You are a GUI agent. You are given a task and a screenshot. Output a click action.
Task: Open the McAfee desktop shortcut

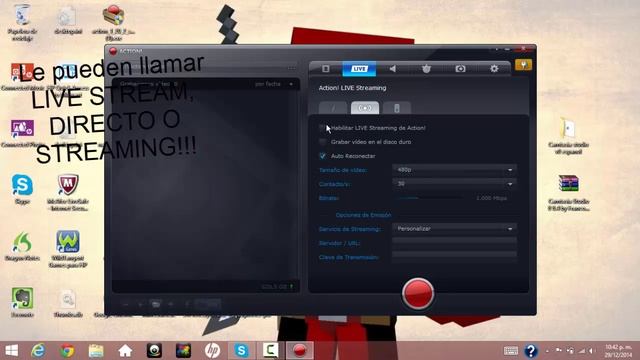(68, 192)
